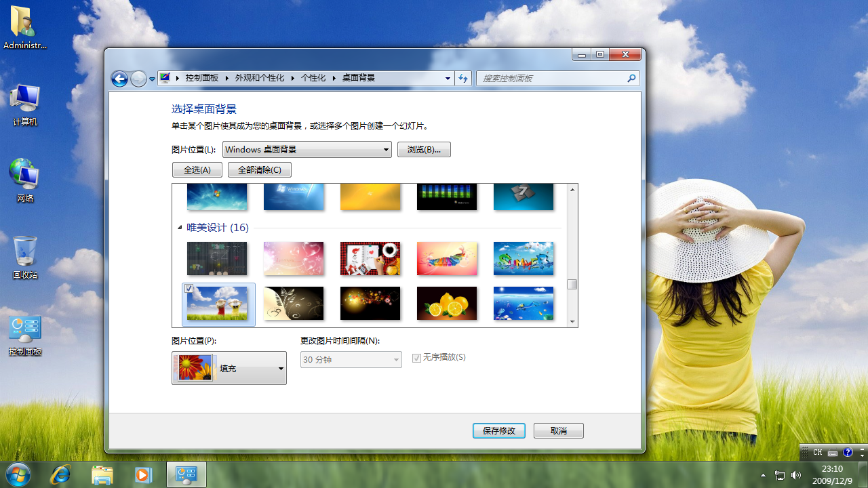Image resolution: width=868 pixels, height=488 pixels.
Task: Select the 控制面板 breadcrumb
Action: coord(202,78)
